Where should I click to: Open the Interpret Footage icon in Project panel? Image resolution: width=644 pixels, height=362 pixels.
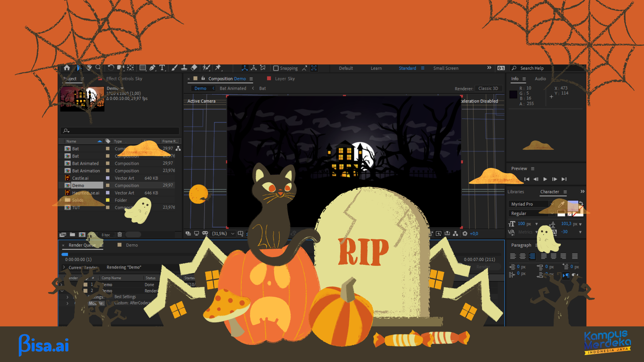point(63,235)
